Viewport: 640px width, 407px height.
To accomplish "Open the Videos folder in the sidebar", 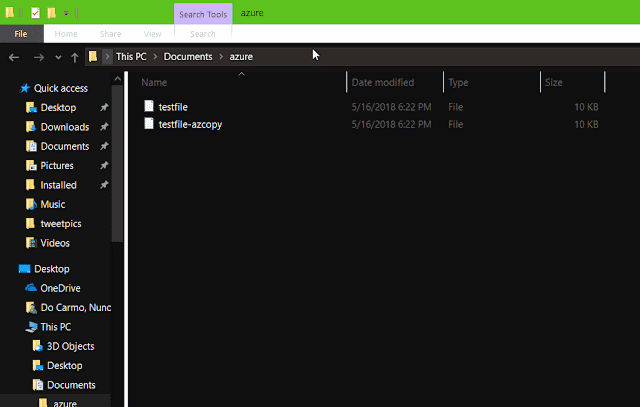I will (55, 243).
